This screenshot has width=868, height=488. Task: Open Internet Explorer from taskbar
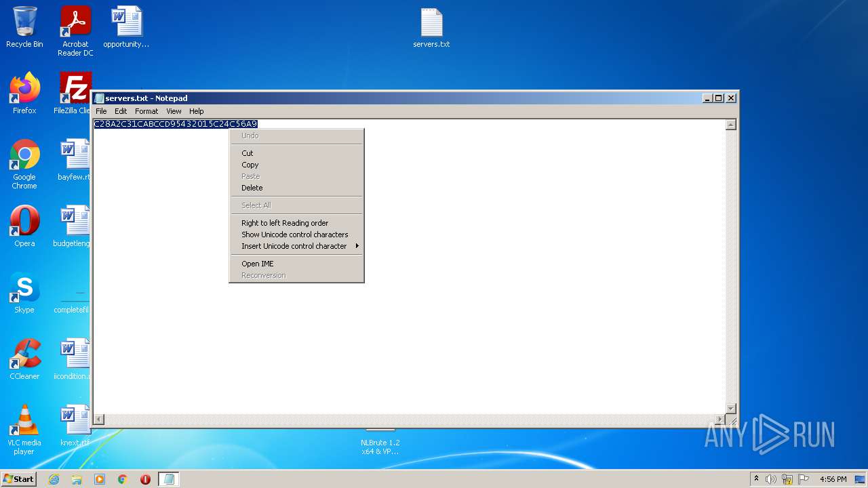(x=54, y=479)
